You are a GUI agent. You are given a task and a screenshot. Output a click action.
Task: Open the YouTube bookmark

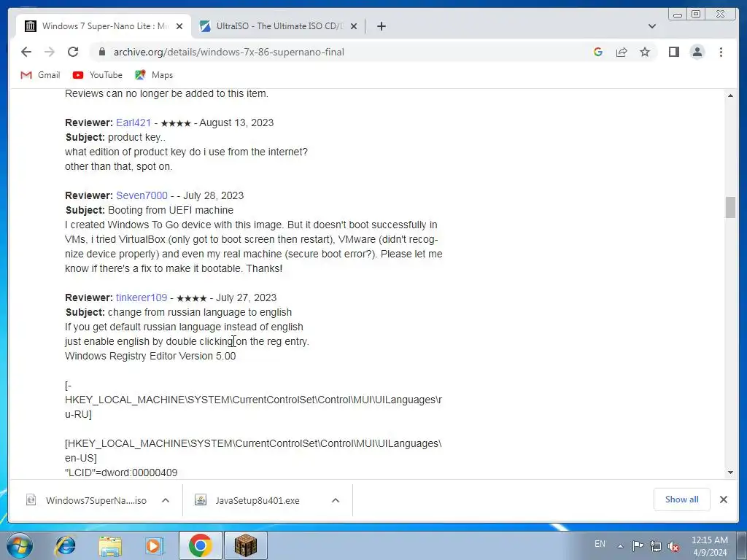point(98,75)
